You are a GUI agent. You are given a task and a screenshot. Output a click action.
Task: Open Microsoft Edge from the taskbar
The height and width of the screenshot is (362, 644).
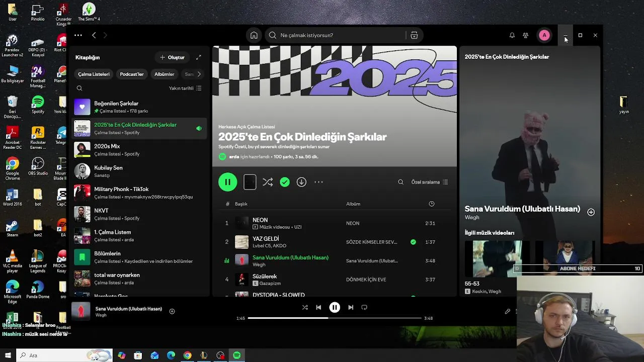click(171, 355)
